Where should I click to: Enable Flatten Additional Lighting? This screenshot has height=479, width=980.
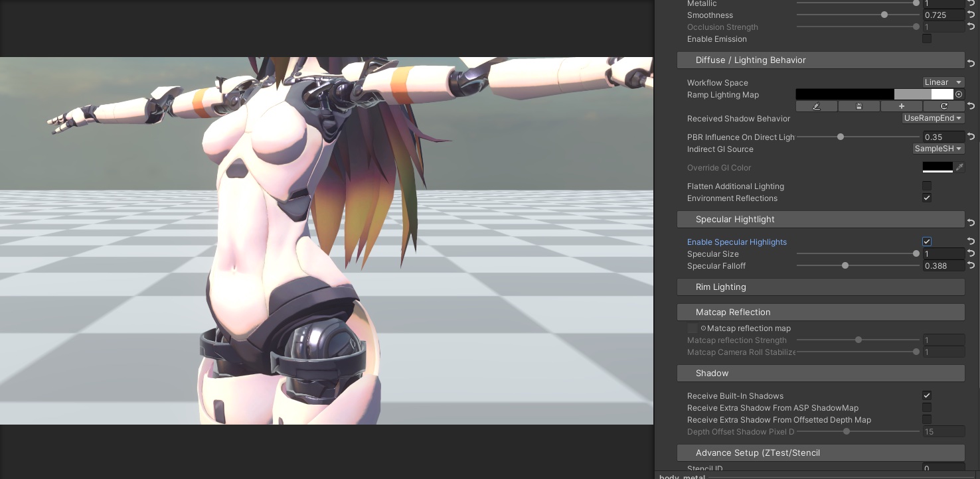point(927,186)
